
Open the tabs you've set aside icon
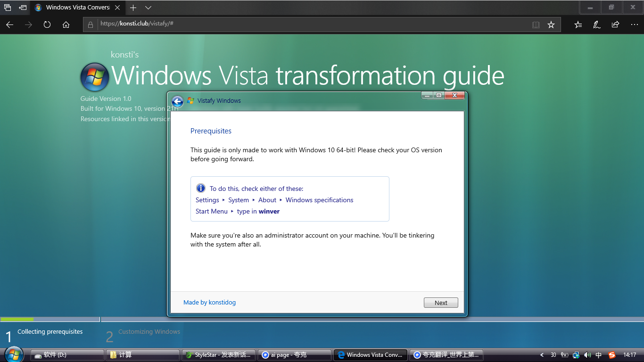pyautogui.click(x=8, y=8)
